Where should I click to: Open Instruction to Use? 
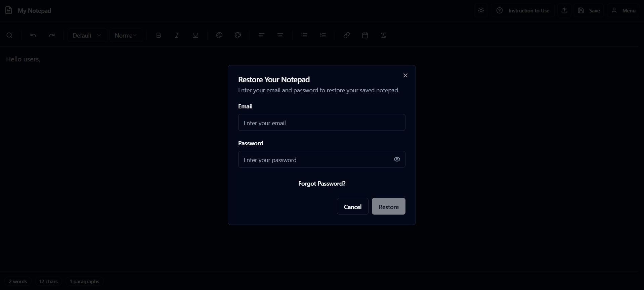tap(523, 10)
